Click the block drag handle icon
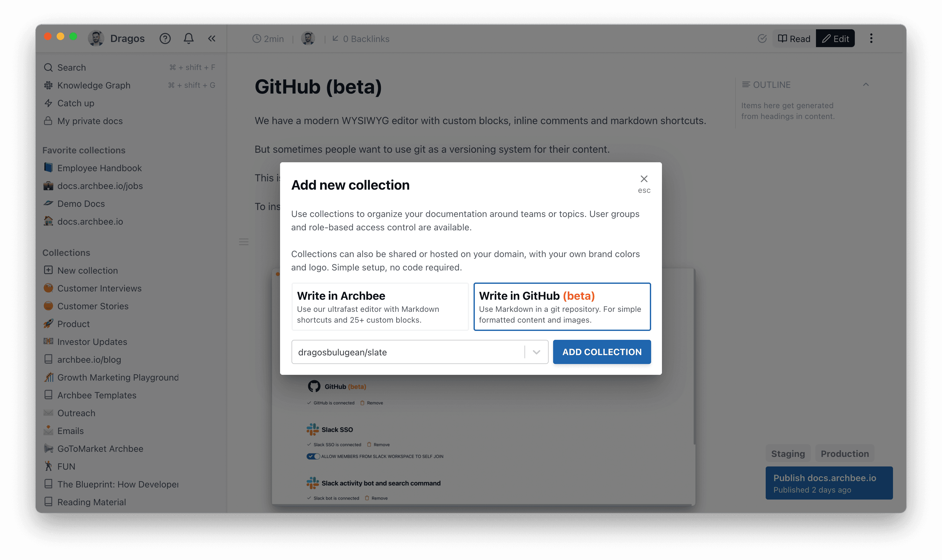This screenshot has width=942, height=560. pos(244,242)
